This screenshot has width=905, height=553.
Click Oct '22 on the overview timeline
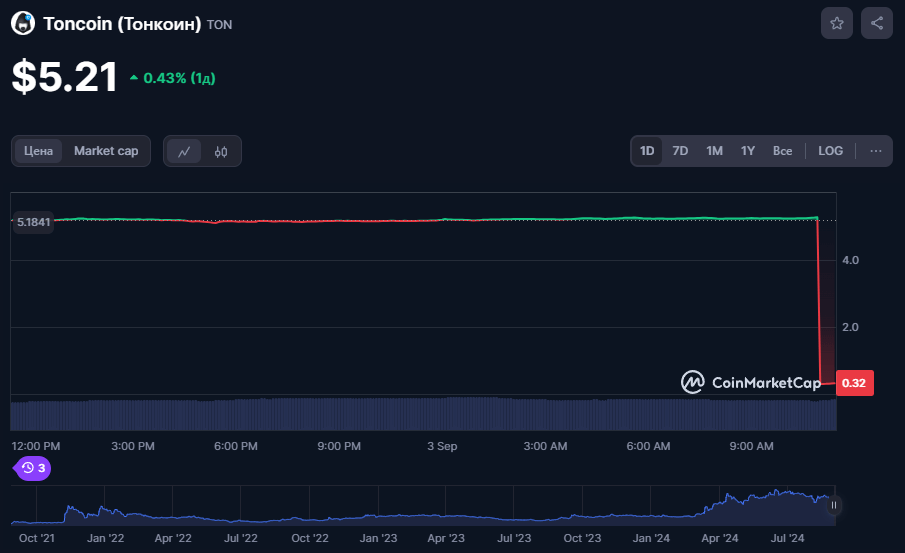(x=309, y=538)
